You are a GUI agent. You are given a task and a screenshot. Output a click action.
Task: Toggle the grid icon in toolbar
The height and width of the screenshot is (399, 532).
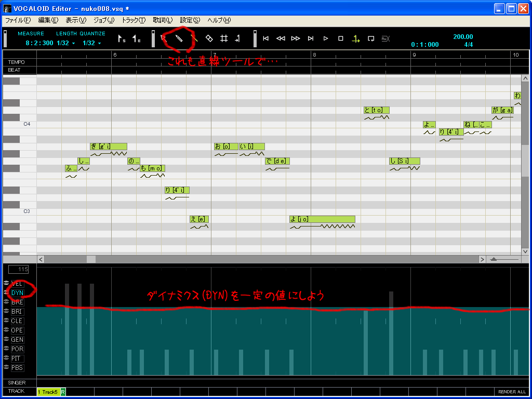click(224, 38)
